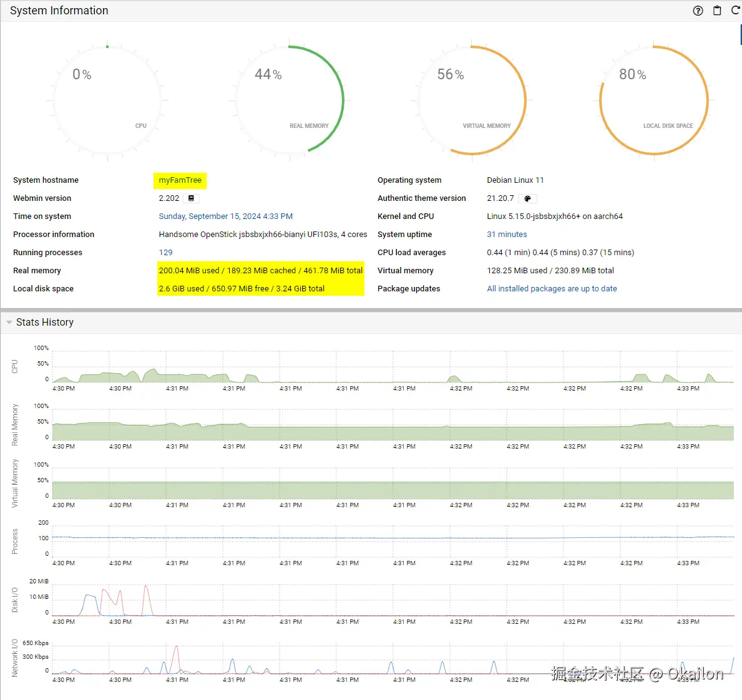The image size is (742, 700).
Task: Open the help icon in the header
Action: pos(698,11)
